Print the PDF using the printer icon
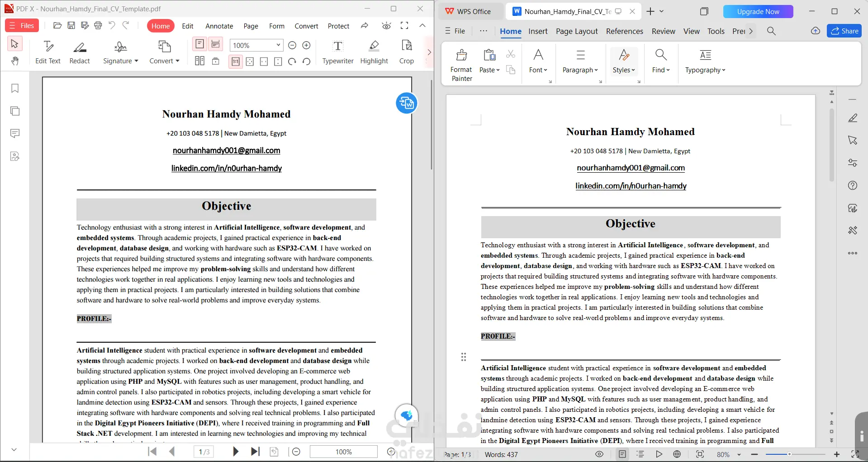The width and height of the screenshot is (868, 462). click(98, 26)
